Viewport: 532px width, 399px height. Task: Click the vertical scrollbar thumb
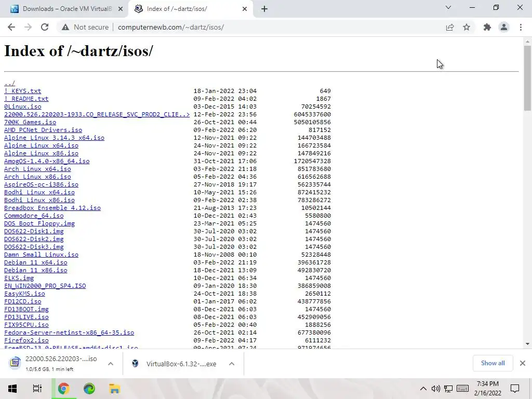(527, 78)
